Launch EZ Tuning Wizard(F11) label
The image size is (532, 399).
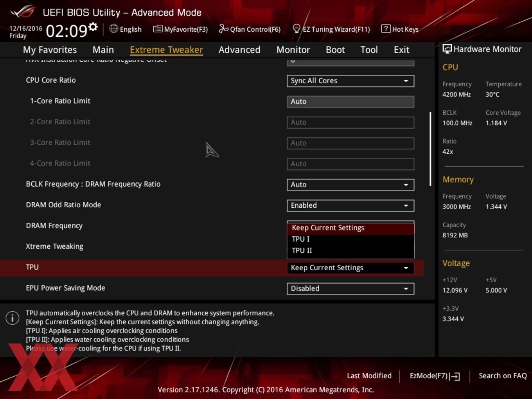(336, 29)
